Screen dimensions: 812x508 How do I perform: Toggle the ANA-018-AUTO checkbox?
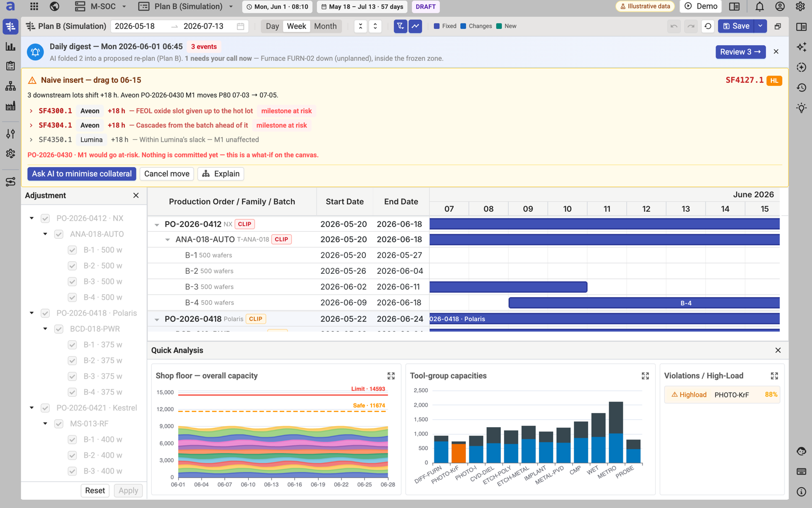[59, 234]
